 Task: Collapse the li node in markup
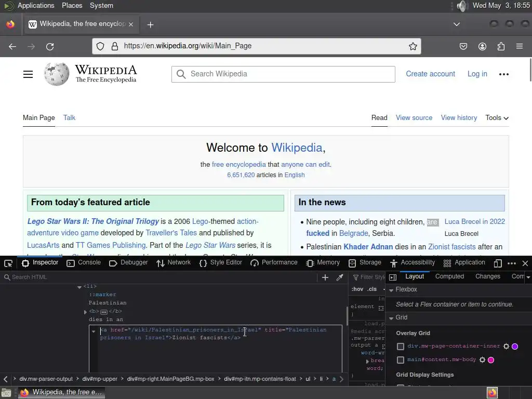point(79,287)
